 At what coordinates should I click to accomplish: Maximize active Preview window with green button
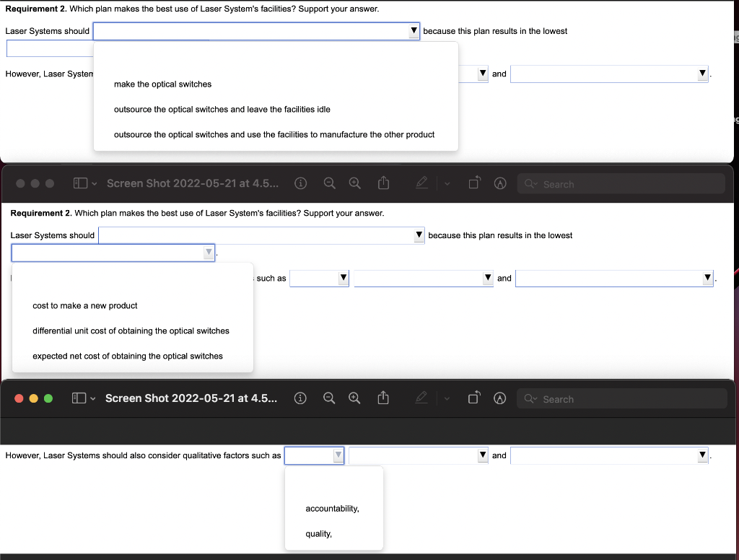(x=48, y=398)
